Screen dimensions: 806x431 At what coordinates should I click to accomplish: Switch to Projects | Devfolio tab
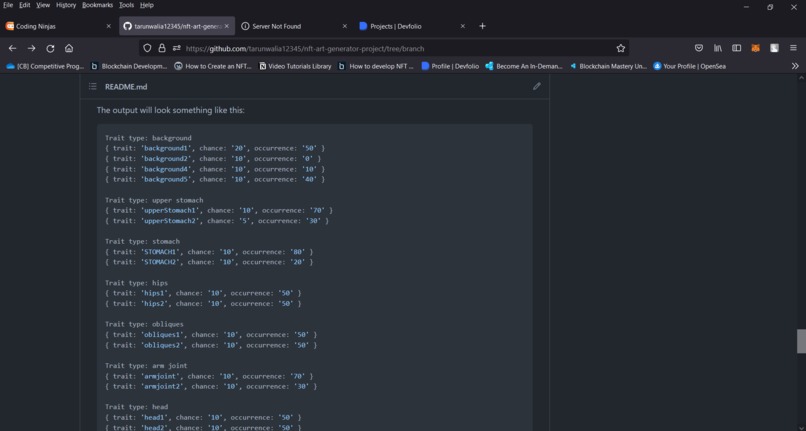[413, 26]
